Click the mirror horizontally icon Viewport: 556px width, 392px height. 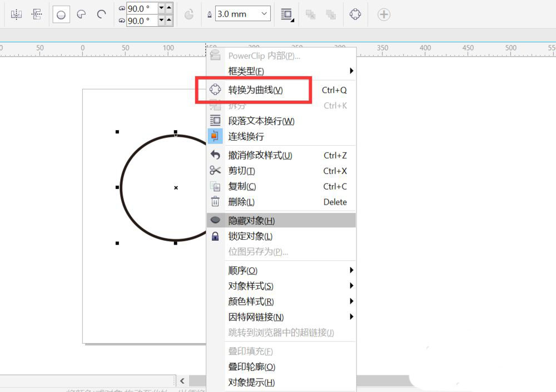click(x=16, y=14)
